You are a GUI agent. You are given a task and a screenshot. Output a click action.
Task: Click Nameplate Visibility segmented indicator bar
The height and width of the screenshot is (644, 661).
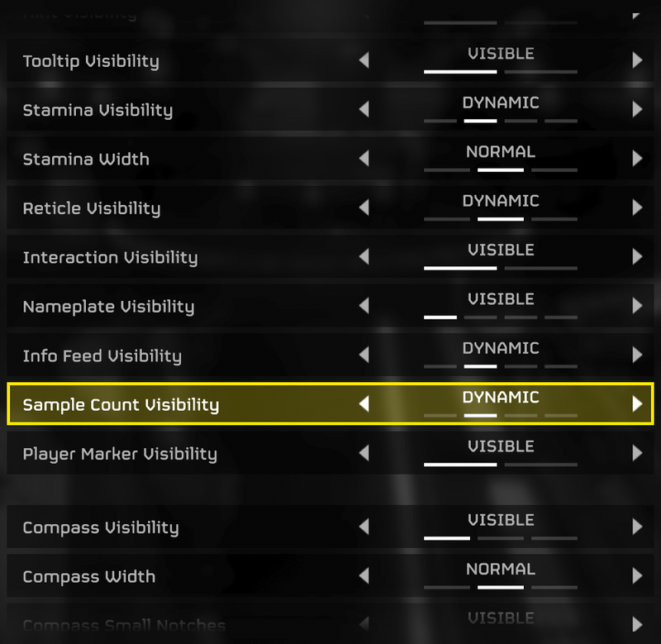coord(501,317)
